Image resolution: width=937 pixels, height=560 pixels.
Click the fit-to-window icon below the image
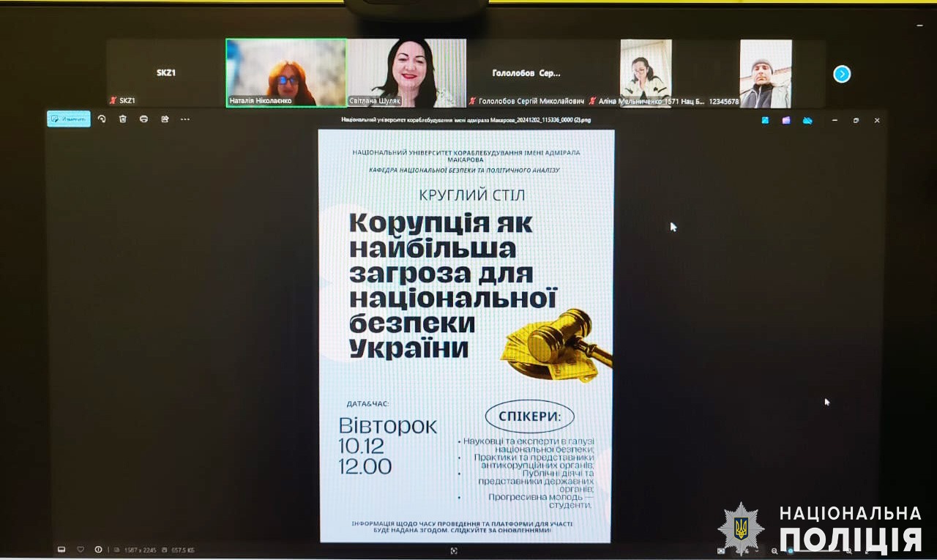[455, 550]
